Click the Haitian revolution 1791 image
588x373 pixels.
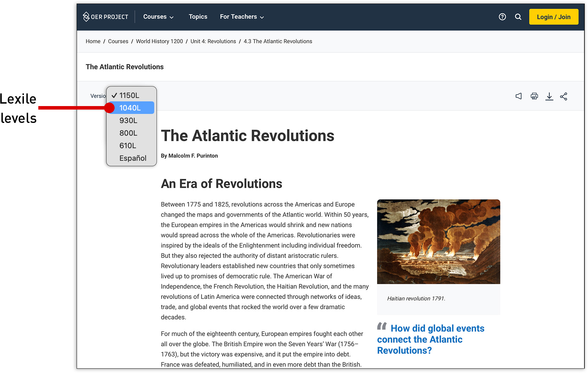click(438, 242)
